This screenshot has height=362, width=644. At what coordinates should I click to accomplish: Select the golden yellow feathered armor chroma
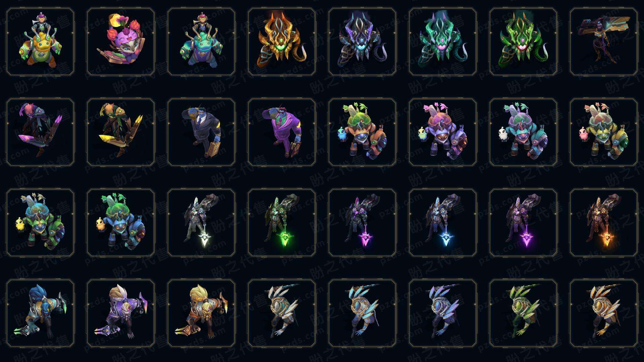[604, 313]
